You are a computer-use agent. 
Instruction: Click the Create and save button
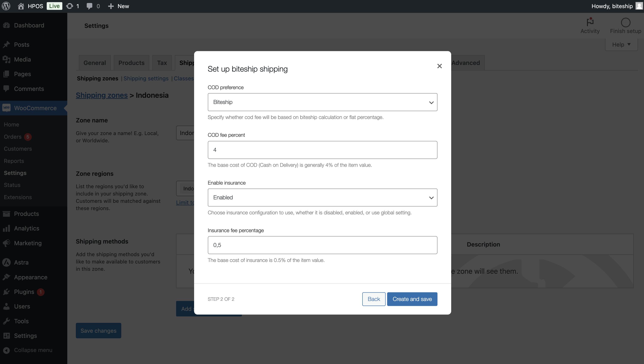pyautogui.click(x=412, y=299)
